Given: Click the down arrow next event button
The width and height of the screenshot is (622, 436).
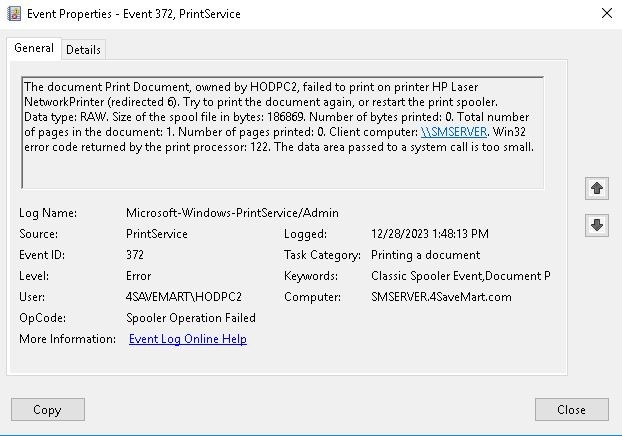Looking at the screenshot, I should click(597, 225).
